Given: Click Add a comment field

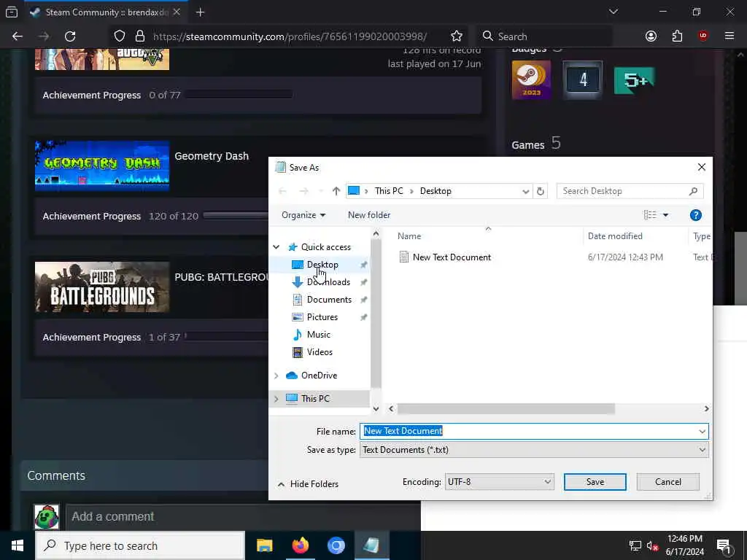Looking at the screenshot, I should (243, 517).
